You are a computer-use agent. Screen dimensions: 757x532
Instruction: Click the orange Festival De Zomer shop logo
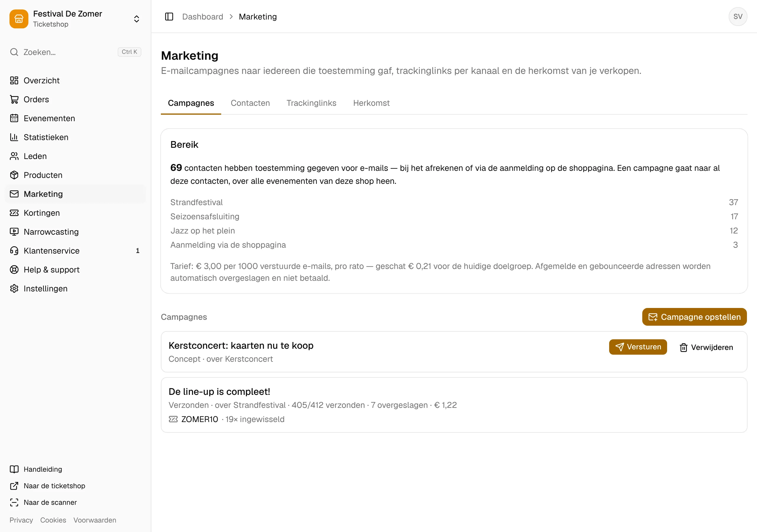pos(19,19)
